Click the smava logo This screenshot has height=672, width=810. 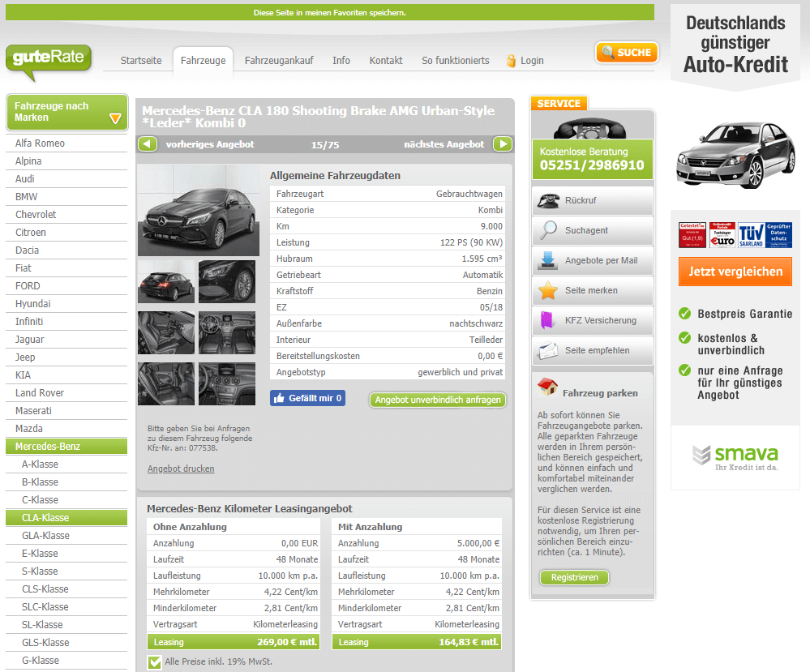[x=735, y=458]
